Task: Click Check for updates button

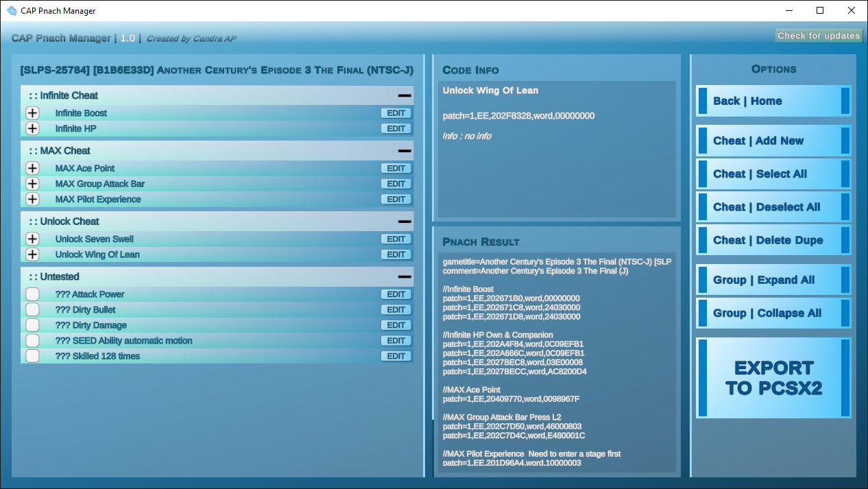Action: tap(819, 36)
